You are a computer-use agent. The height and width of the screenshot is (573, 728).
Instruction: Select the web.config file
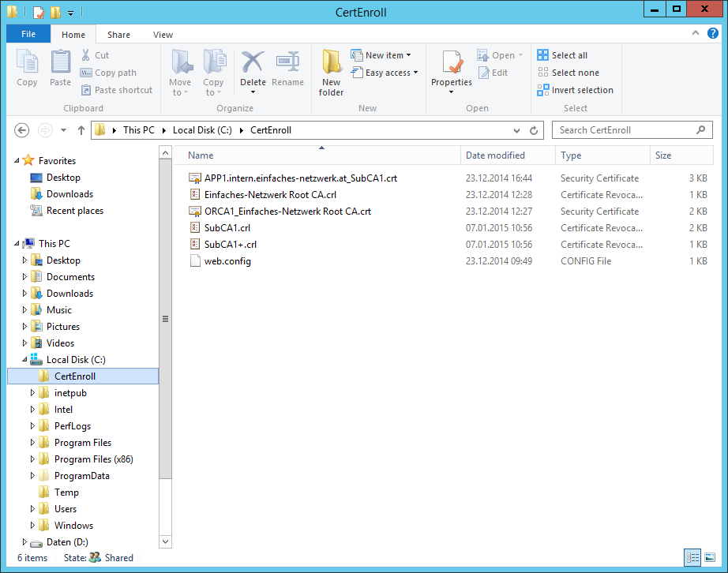pyautogui.click(x=227, y=261)
